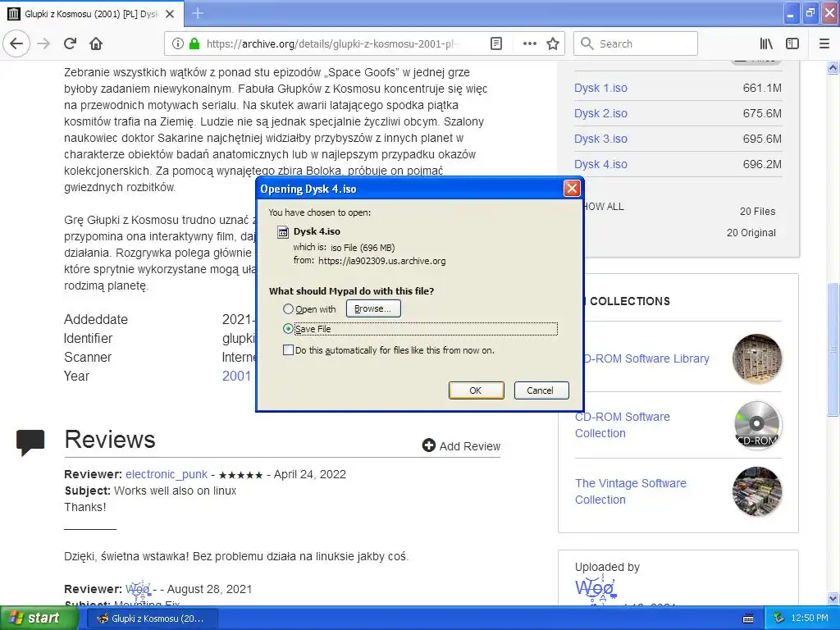Confirm the download with OK

(476, 390)
